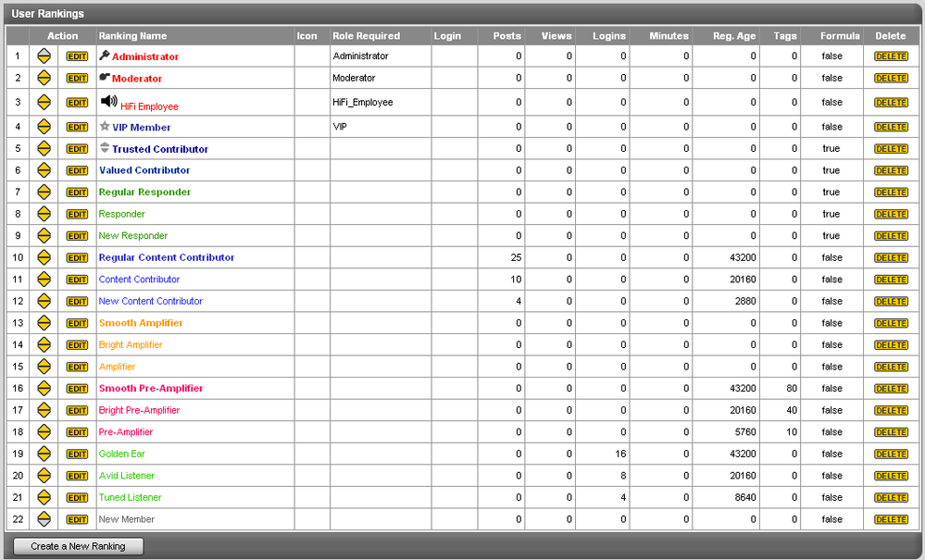
Task: Click the reorder arrows icon for New Responder
Action: 44,236
